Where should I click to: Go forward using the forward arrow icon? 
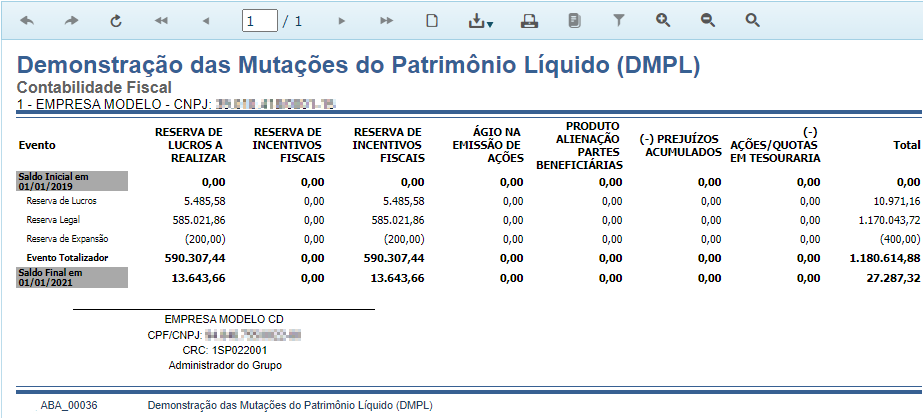[71, 21]
